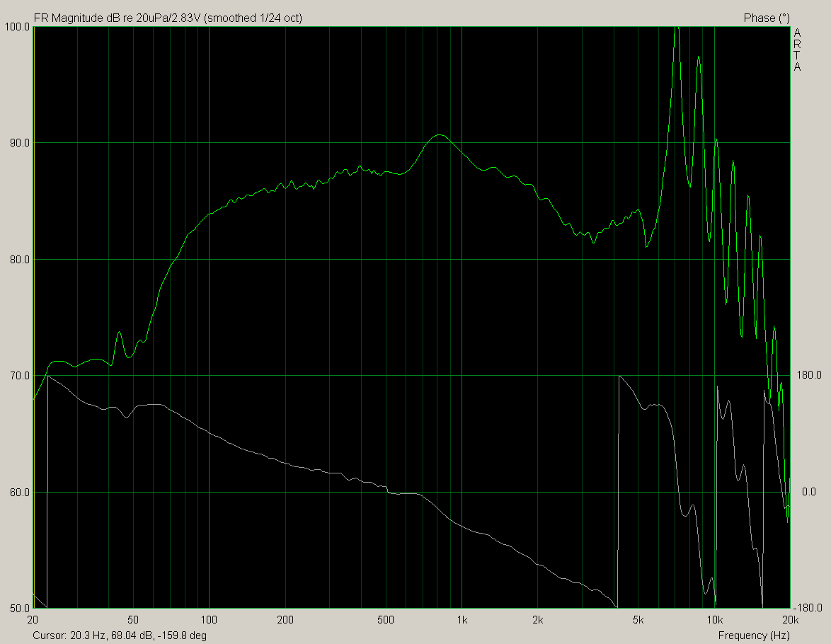This screenshot has height=644, width=831.
Task: Click the FR Magnitude graph title
Action: pos(168,18)
